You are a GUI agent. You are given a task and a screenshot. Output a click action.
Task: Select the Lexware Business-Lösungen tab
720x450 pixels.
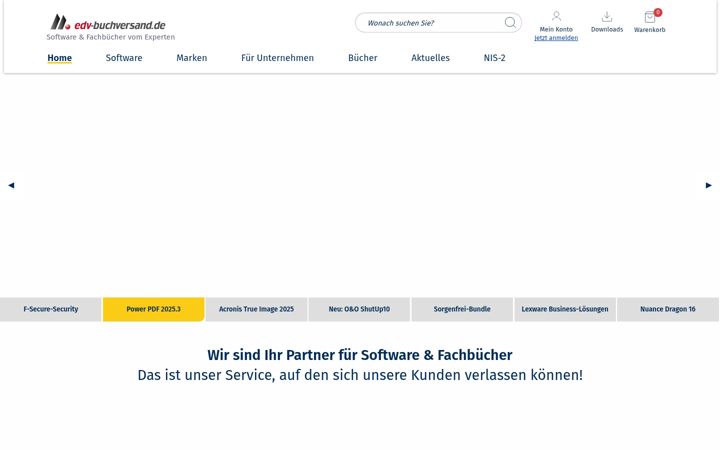[x=565, y=309]
